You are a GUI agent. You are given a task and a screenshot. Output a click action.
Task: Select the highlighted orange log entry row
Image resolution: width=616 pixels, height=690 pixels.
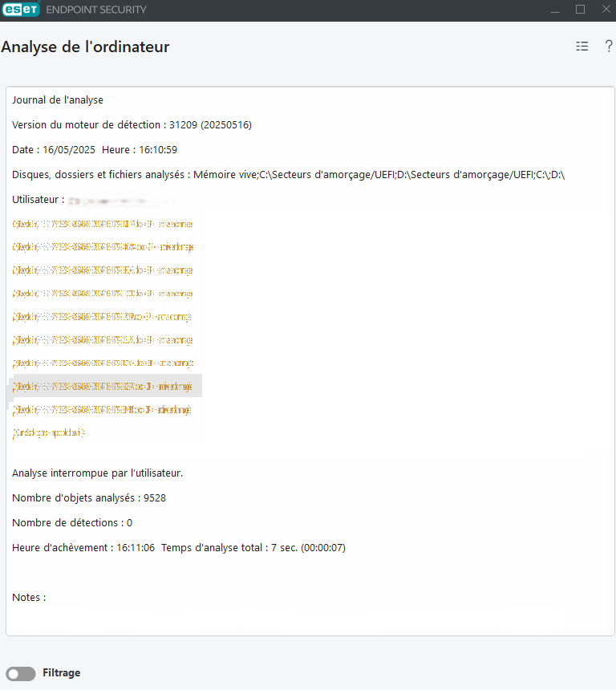[x=106, y=386]
